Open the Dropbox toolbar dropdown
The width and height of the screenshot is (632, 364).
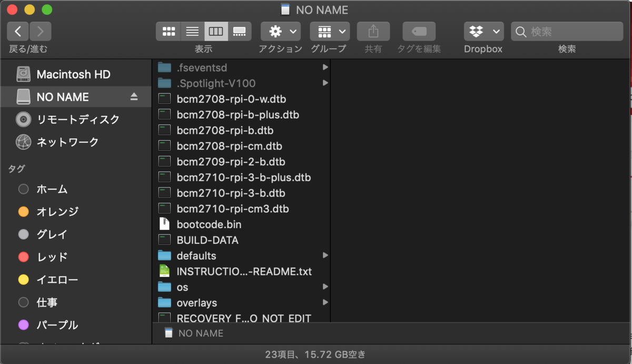[483, 31]
